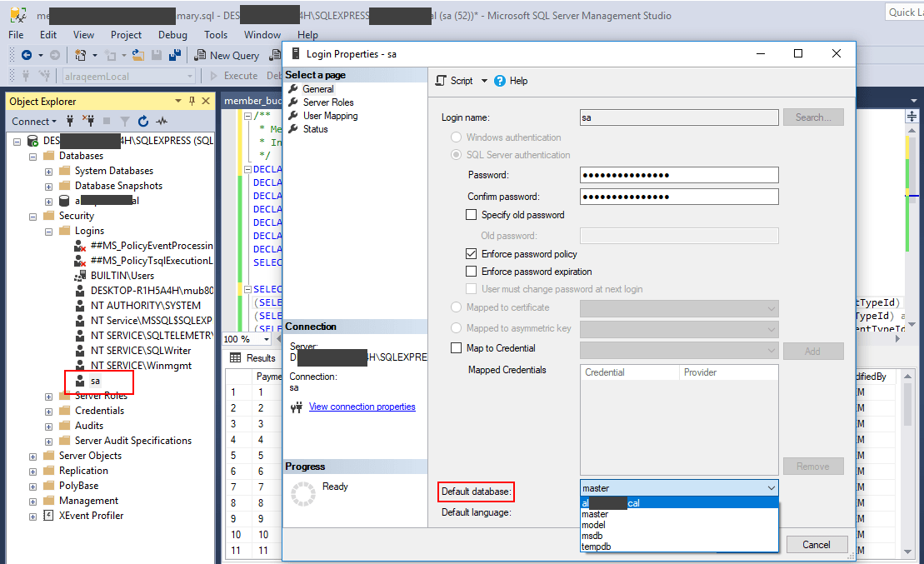The height and width of the screenshot is (564, 924).
Task: Open the General page in Select a page
Action: coord(318,89)
